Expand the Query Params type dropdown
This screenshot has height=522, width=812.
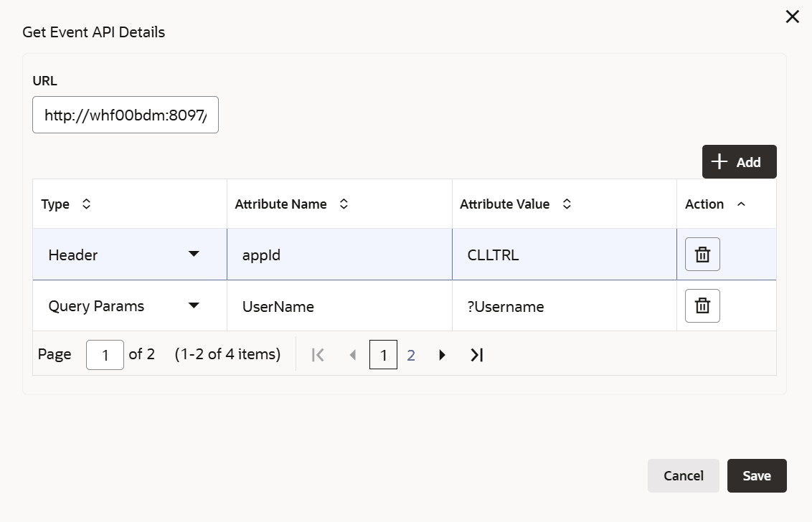(194, 306)
